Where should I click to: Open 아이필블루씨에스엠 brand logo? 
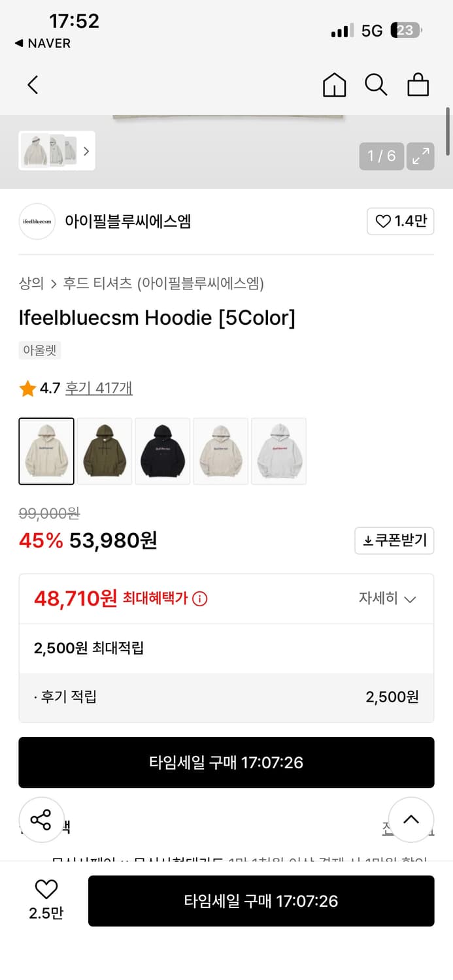pyautogui.click(x=37, y=221)
